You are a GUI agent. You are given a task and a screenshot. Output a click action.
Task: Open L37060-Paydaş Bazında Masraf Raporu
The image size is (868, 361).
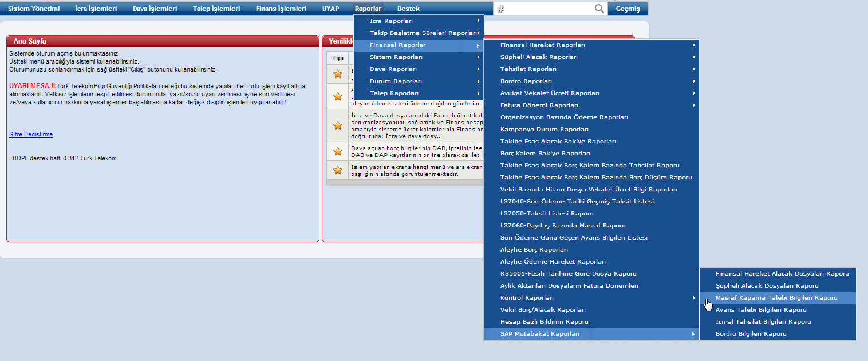point(591,226)
